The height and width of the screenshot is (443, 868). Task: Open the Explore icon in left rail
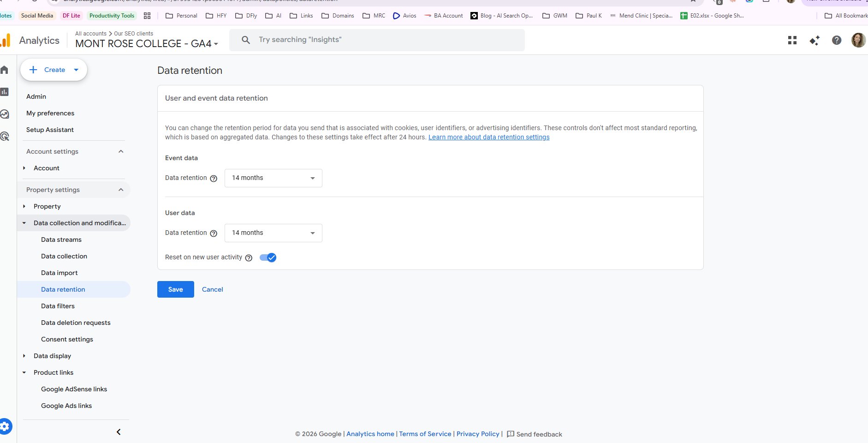coord(5,114)
